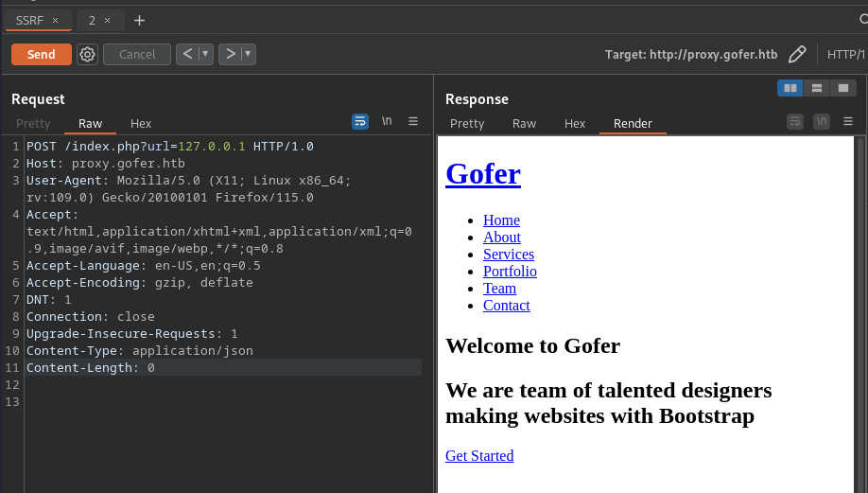The width and height of the screenshot is (868, 493).
Task: Open the Response panel options menu
Action: point(848,121)
